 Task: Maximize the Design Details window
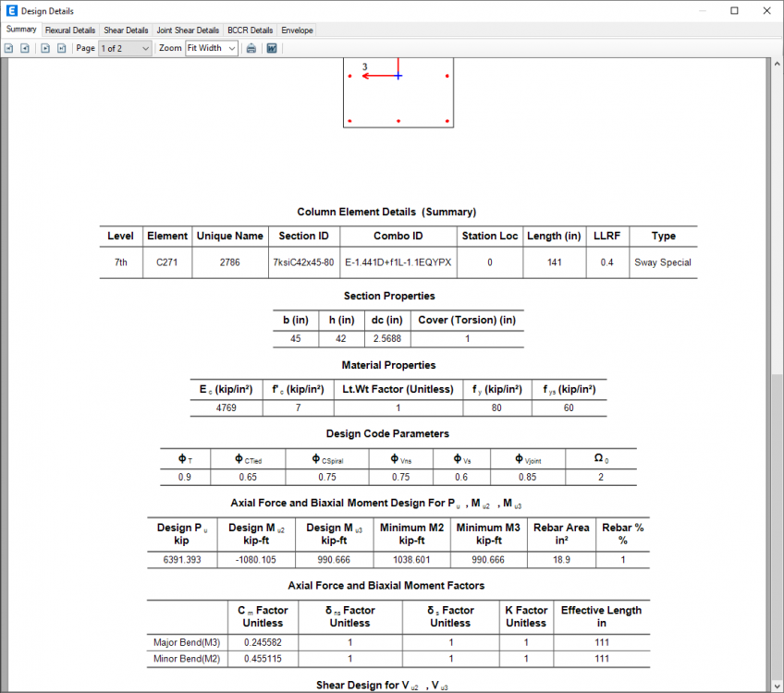pos(734,10)
